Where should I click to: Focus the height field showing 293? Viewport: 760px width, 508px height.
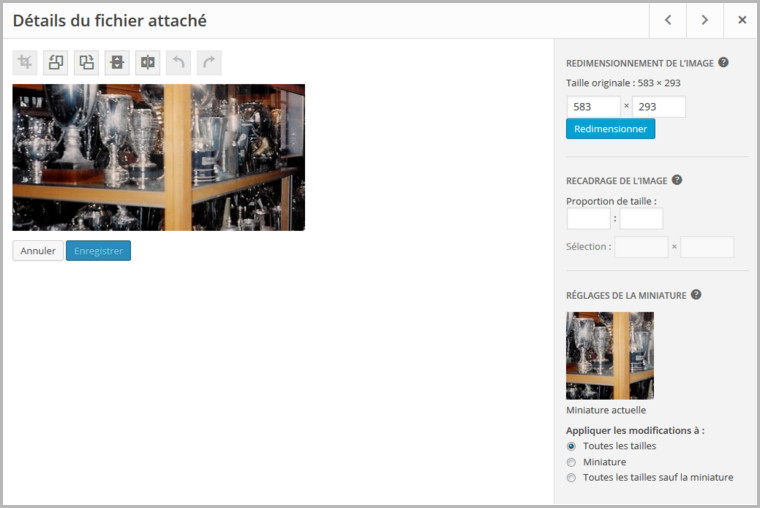[659, 107]
